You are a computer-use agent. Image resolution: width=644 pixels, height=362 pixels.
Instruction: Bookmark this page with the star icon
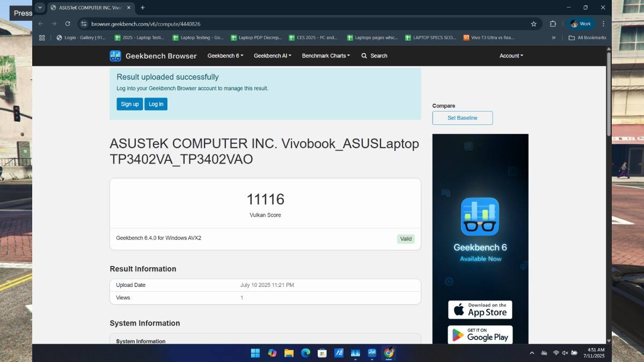click(533, 24)
